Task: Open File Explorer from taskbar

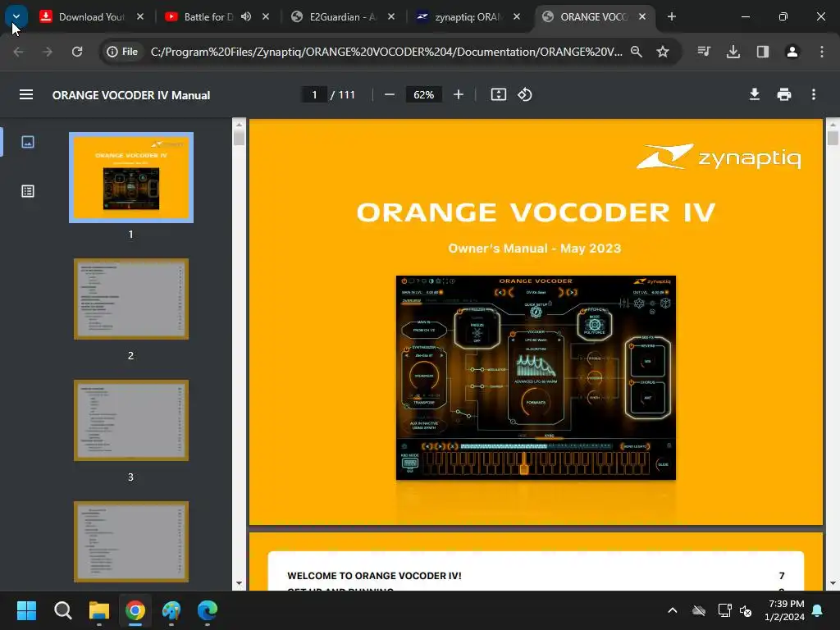Action: pos(99,610)
